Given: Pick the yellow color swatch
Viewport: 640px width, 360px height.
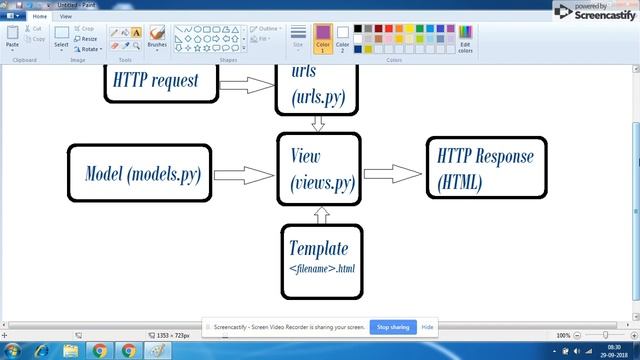Looking at the screenshot, I should (409, 28).
